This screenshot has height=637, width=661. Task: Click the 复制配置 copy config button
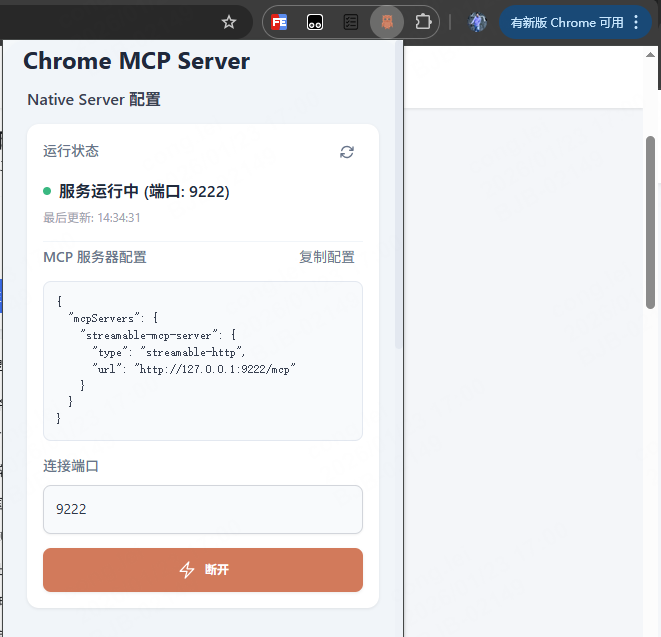[x=327, y=257]
